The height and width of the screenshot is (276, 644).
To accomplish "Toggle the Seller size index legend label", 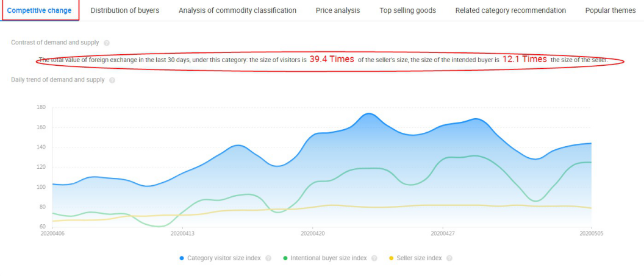I will point(419,258).
